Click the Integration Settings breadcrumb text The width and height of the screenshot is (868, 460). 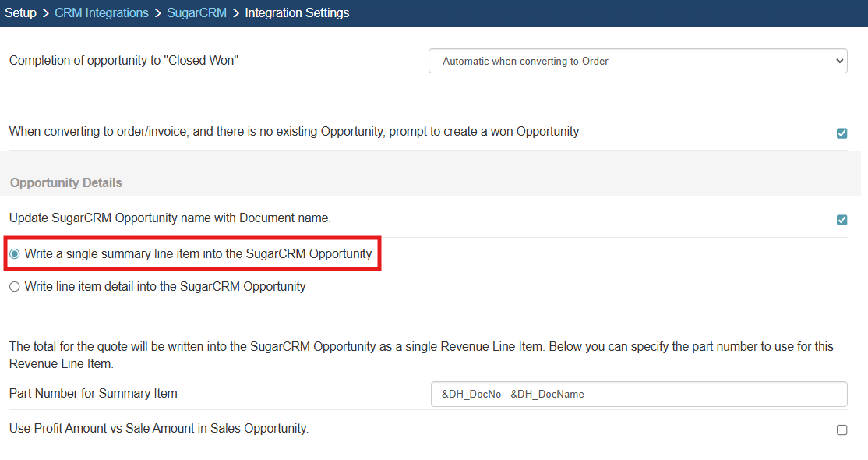pos(297,12)
